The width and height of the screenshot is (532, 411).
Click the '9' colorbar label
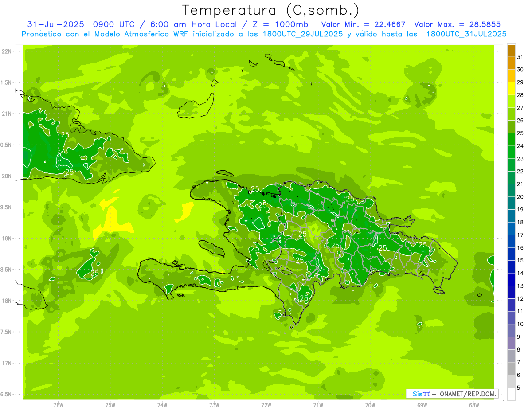pos(519,337)
